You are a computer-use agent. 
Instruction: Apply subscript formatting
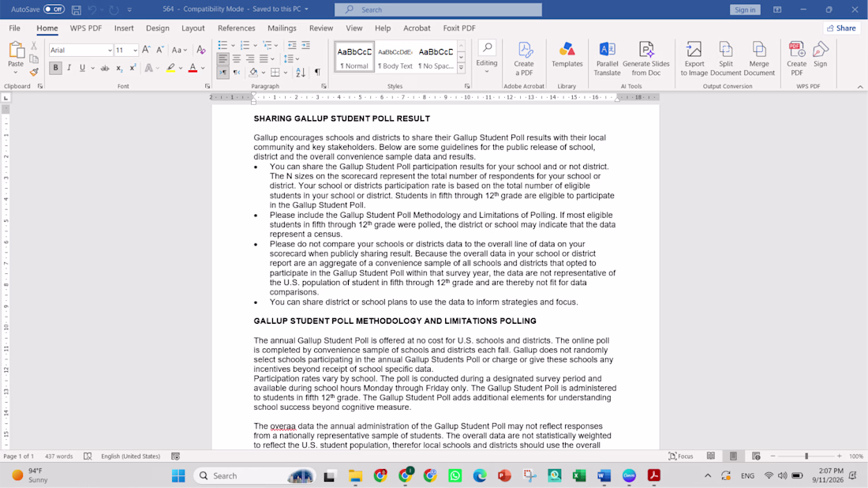click(x=119, y=68)
